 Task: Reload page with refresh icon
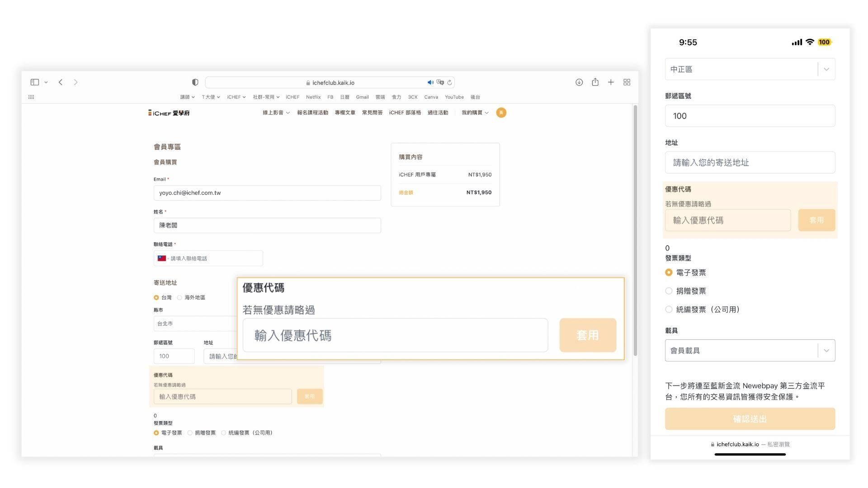[x=449, y=83]
